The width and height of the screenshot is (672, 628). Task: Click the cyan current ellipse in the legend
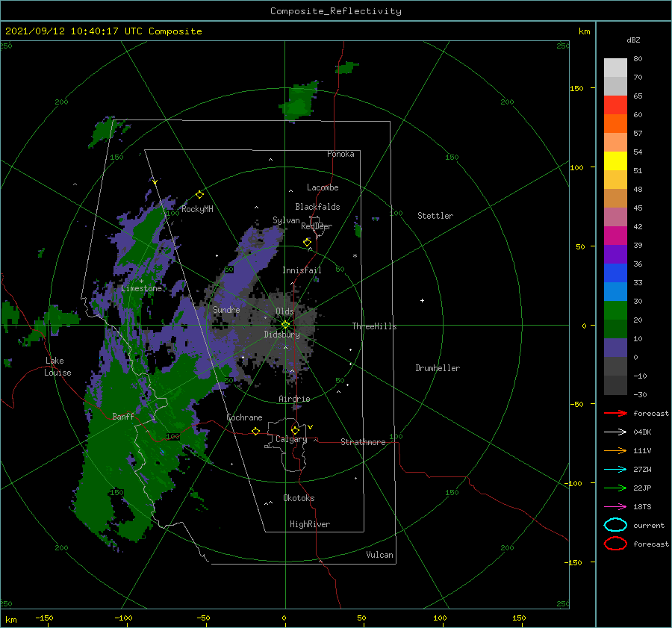[615, 525]
